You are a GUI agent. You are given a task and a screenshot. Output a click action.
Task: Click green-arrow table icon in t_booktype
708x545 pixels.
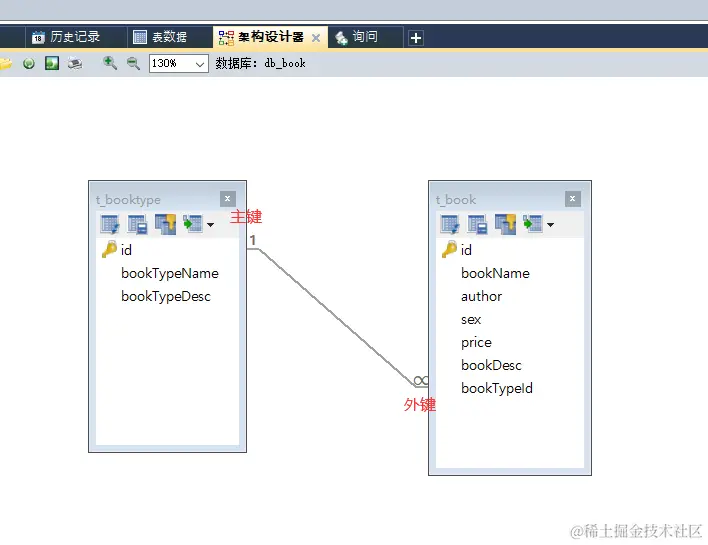(193, 224)
